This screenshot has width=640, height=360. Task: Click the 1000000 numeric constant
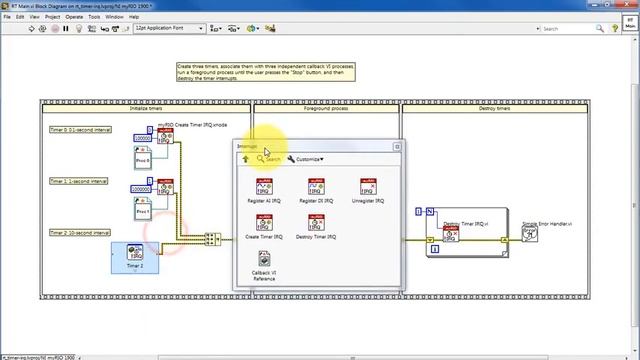[141, 189]
